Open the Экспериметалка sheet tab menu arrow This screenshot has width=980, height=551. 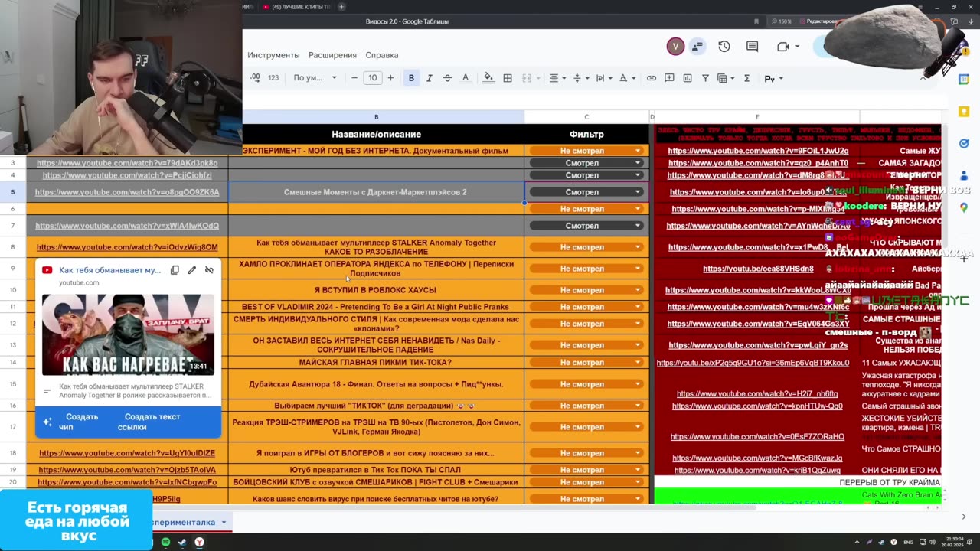point(224,523)
